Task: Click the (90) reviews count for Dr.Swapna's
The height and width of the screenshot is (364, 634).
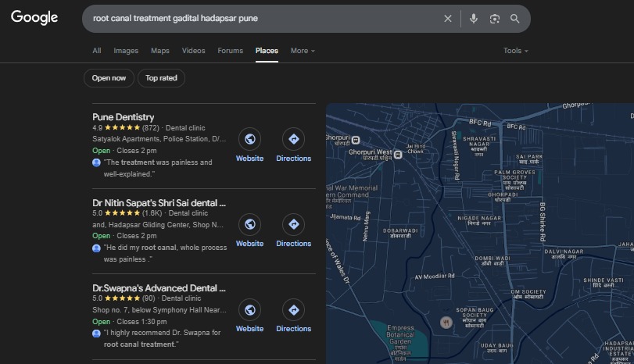Action: tap(149, 298)
